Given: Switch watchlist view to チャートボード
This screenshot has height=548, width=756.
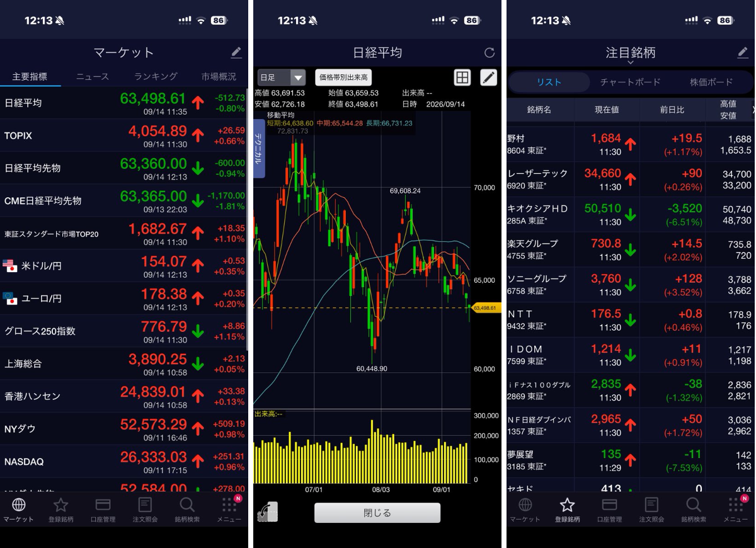Looking at the screenshot, I should (630, 82).
